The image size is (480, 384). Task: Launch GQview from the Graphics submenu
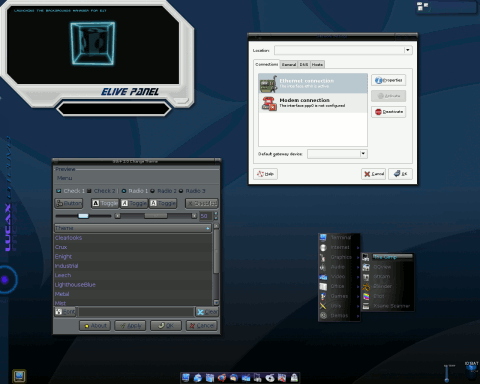[388, 267]
